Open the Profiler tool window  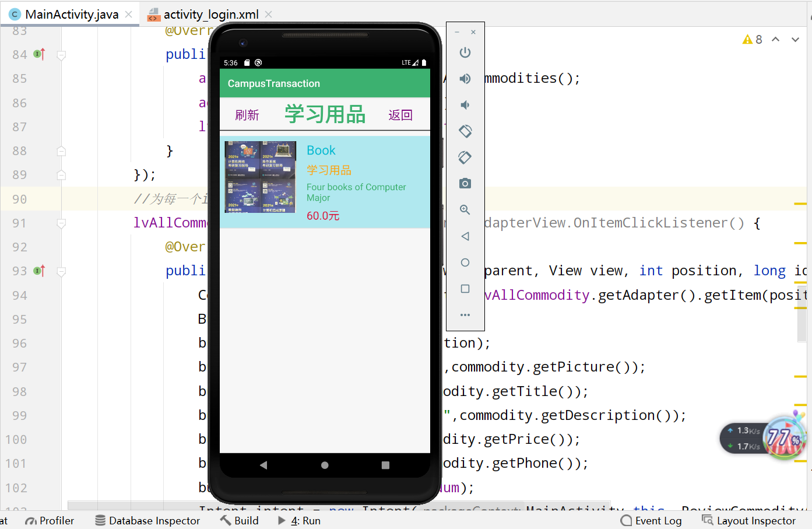50,520
